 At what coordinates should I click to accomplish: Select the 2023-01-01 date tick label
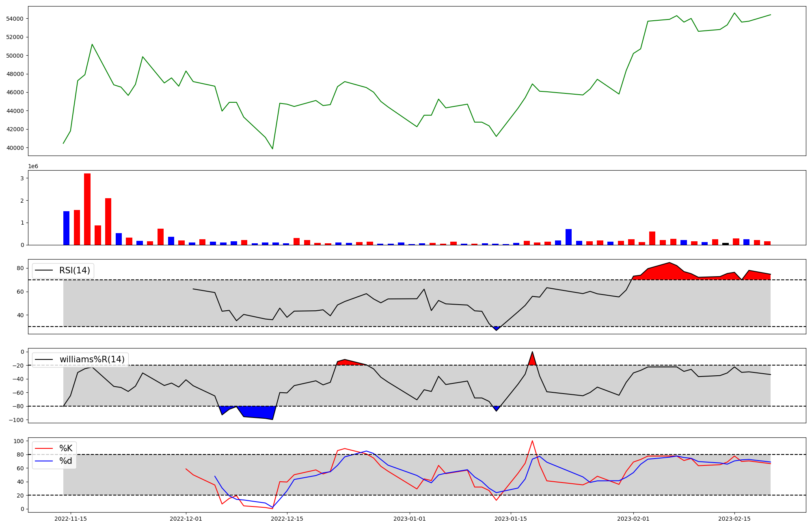coord(410,519)
